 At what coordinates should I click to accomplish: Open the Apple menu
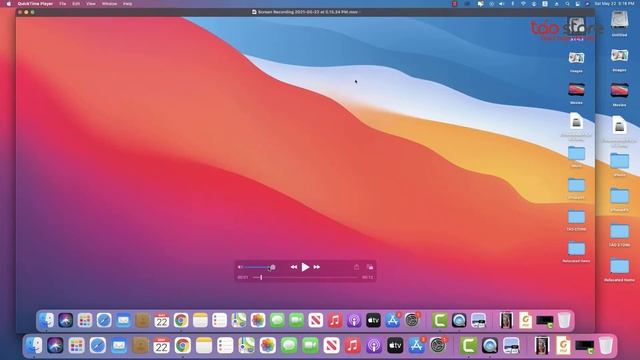click(x=9, y=4)
